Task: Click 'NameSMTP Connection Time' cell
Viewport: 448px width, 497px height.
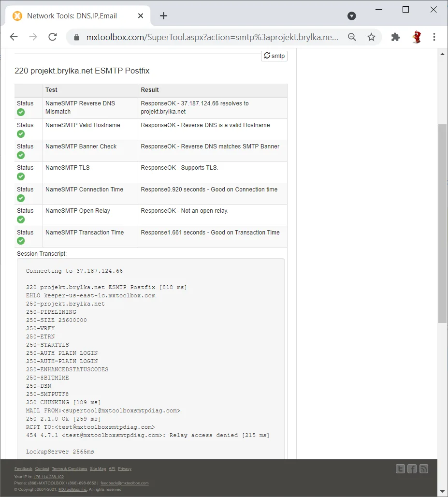Action: click(x=90, y=194)
